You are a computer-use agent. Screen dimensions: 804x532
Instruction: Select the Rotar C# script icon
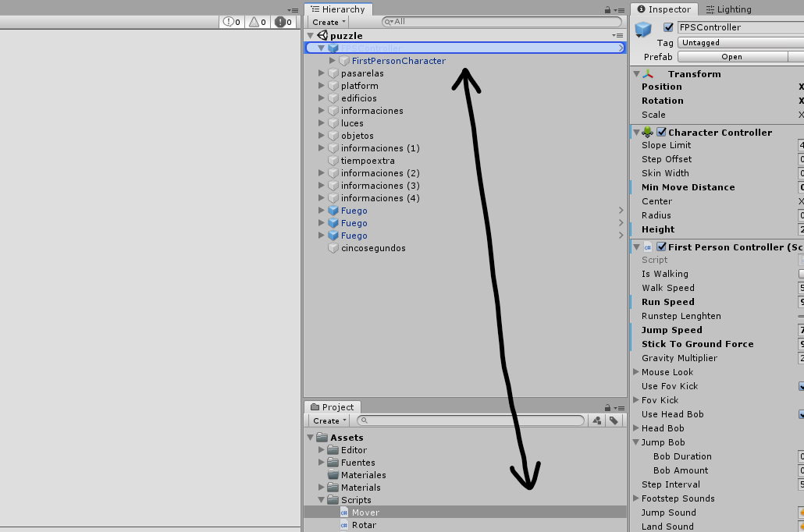[x=344, y=525]
